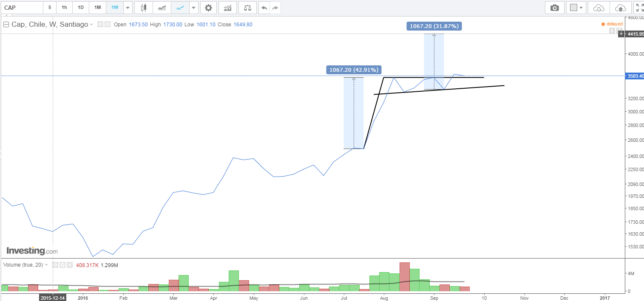Expand the more chart styles dropdown
The image size is (644, 301).
pyautogui.click(x=194, y=8)
